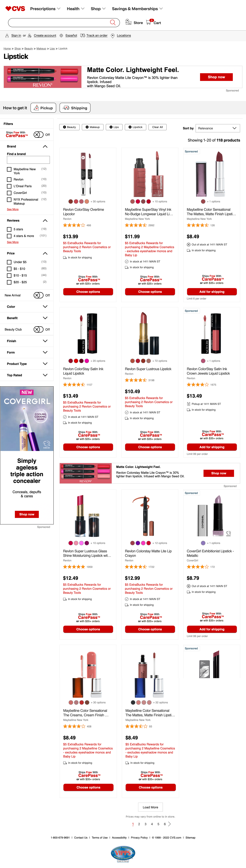The width and height of the screenshot is (246, 868).
Task: Click the Locations pin icon
Action: [113, 36]
